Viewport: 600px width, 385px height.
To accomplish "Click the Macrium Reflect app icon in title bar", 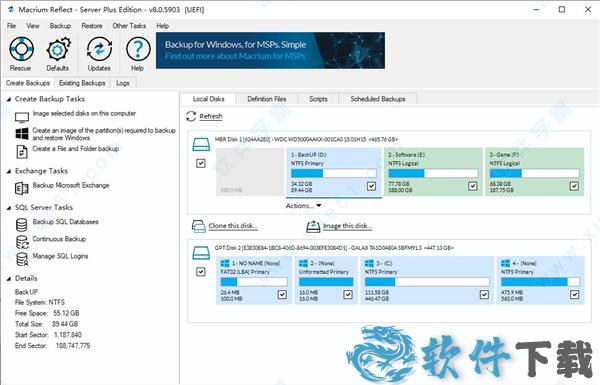I will coord(11,10).
